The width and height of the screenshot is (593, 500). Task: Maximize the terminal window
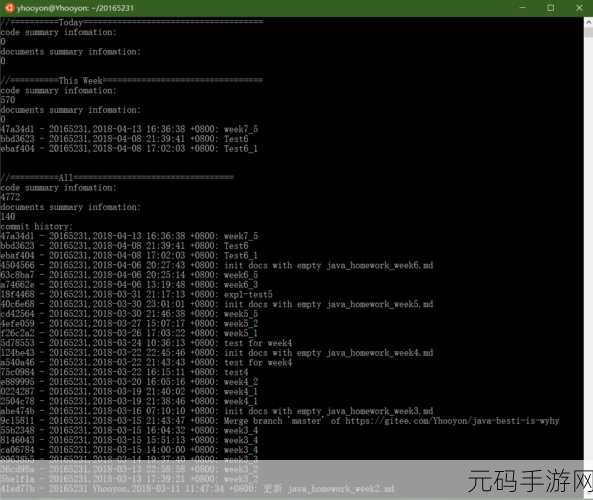pyautogui.click(x=551, y=8)
